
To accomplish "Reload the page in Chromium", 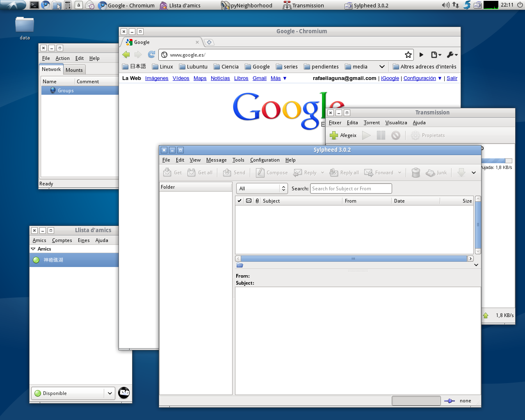I will [x=151, y=55].
